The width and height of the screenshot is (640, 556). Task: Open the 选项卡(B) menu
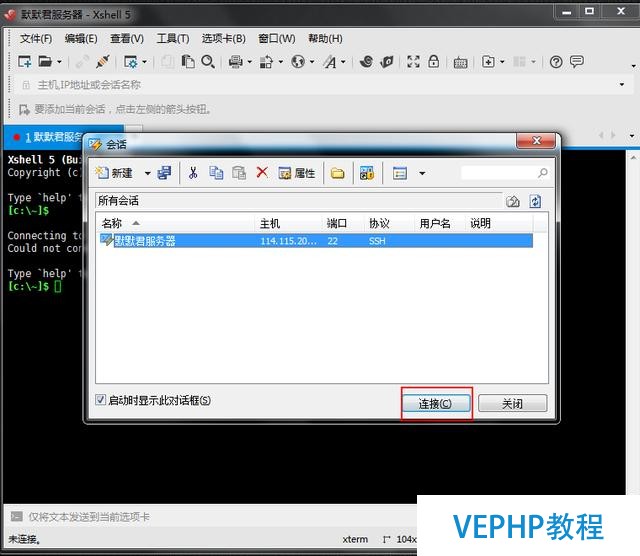pos(223,38)
